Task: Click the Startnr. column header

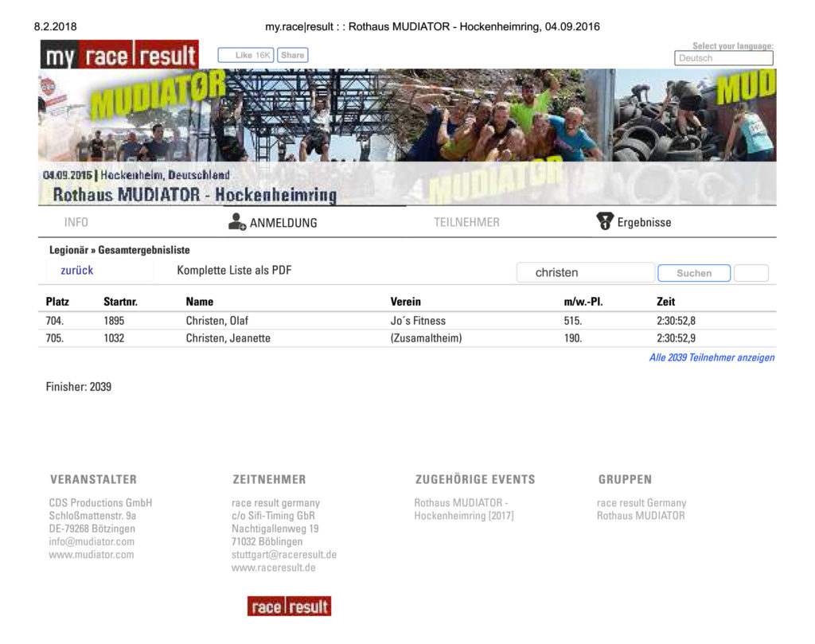Action: coord(121,302)
